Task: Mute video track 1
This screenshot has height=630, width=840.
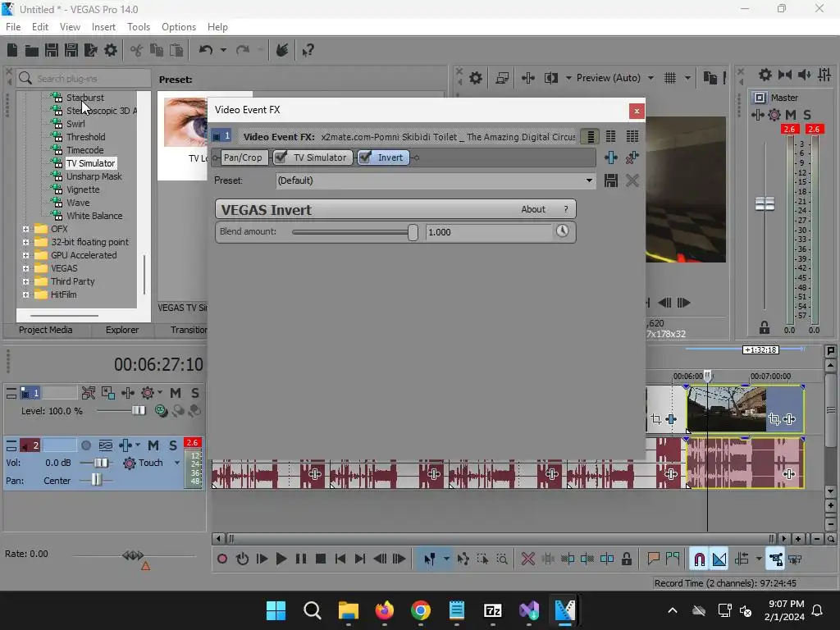Action: tap(176, 393)
